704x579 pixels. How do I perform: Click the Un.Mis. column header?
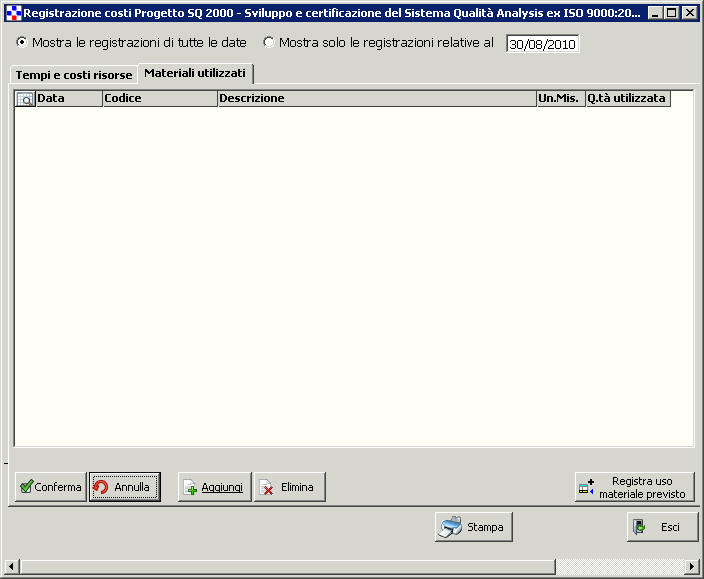560,99
